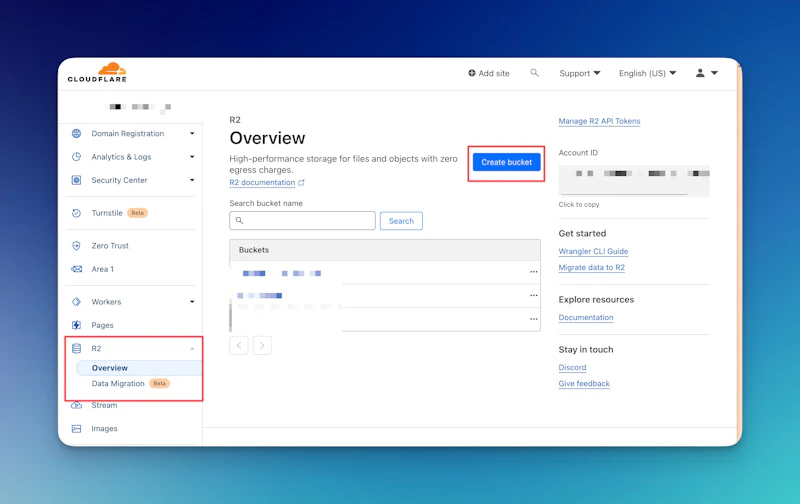
Task: Open the Area 1 menu item
Action: (103, 269)
